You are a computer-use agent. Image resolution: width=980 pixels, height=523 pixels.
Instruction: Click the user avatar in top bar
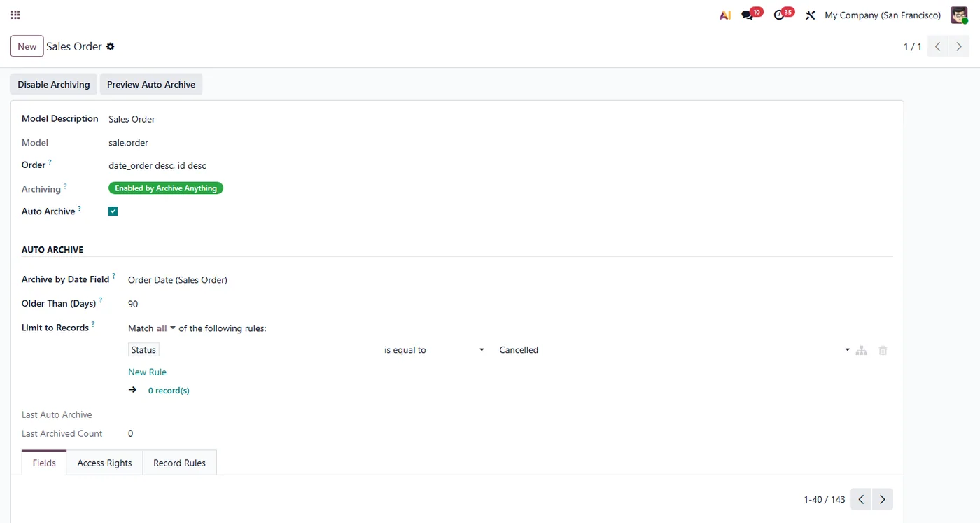(959, 15)
